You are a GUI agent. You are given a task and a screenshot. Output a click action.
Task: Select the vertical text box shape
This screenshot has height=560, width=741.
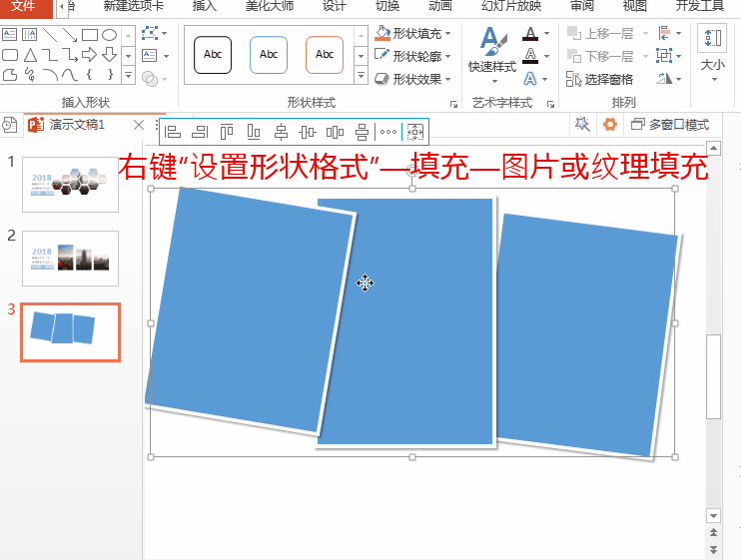(29, 35)
